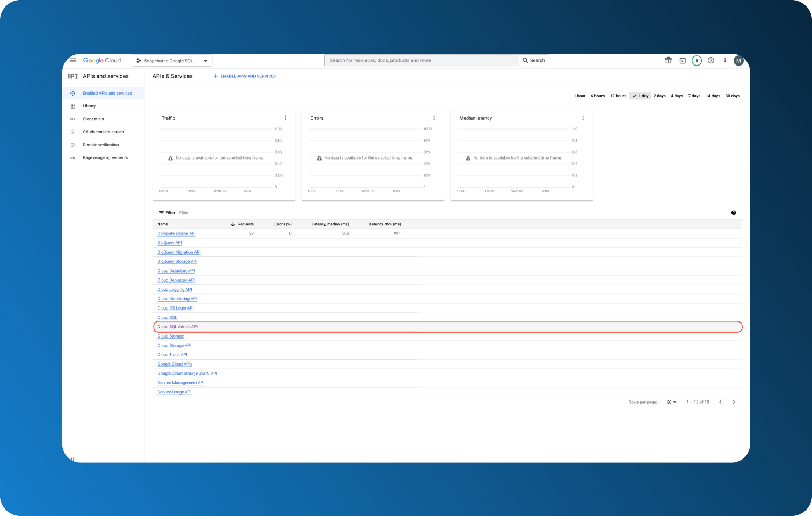Open the top bar more options menu
Screen dimensions: 812x516
coord(725,60)
